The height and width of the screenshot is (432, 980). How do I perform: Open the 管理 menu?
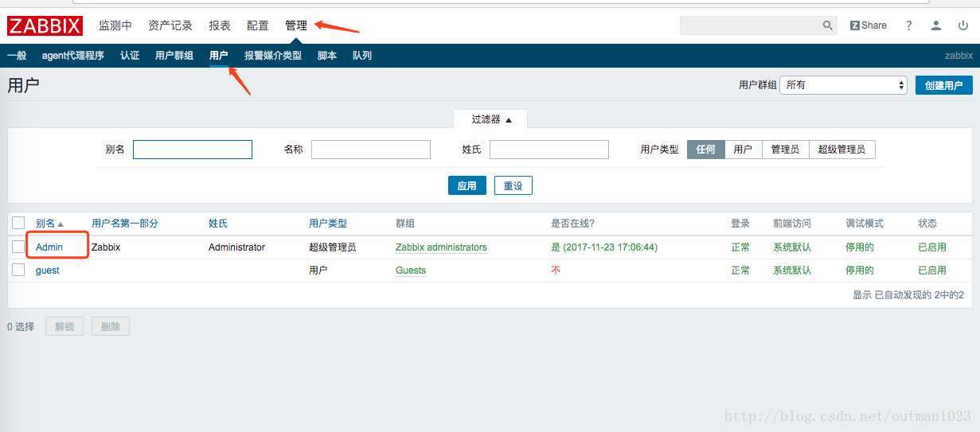(296, 25)
